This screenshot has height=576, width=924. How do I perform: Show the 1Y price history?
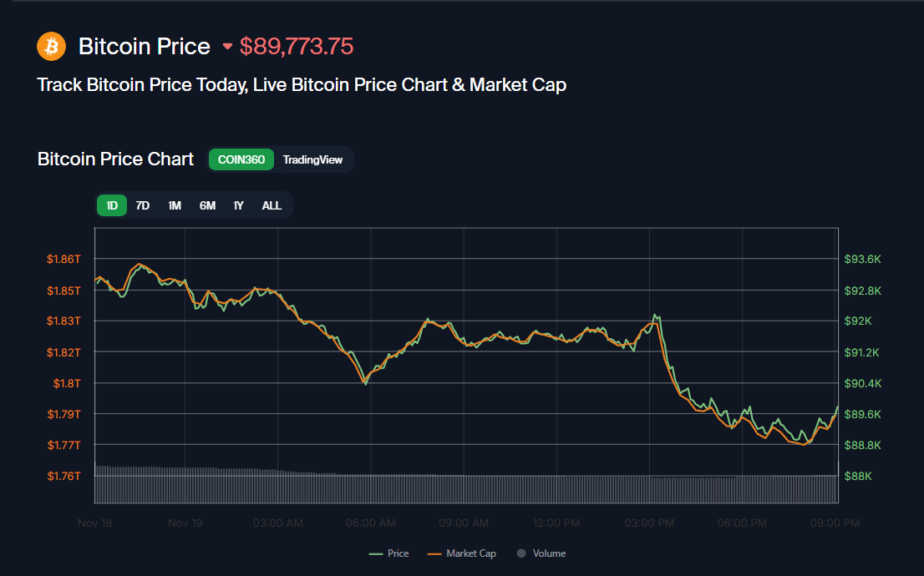pyautogui.click(x=238, y=205)
